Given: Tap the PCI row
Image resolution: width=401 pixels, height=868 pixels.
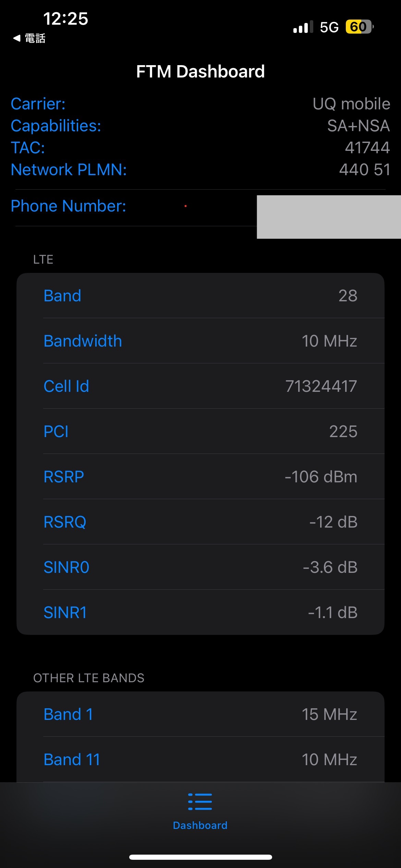Looking at the screenshot, I should point(200,431).
